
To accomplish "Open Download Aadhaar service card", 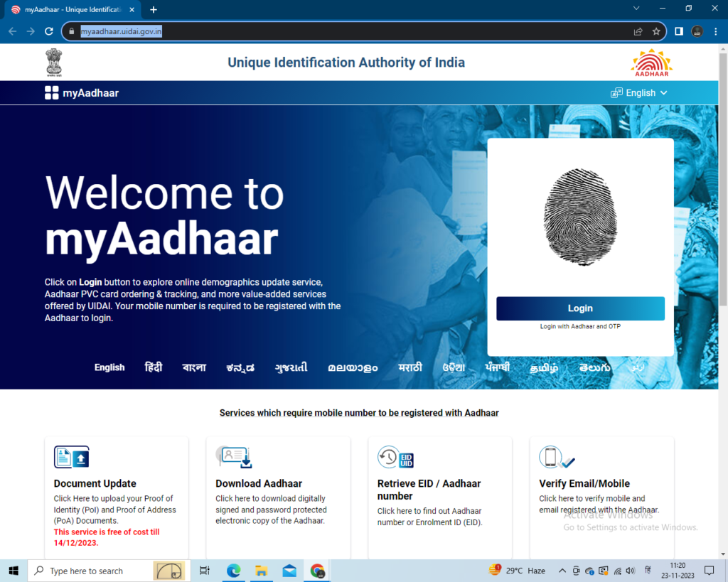I will 278,497.
